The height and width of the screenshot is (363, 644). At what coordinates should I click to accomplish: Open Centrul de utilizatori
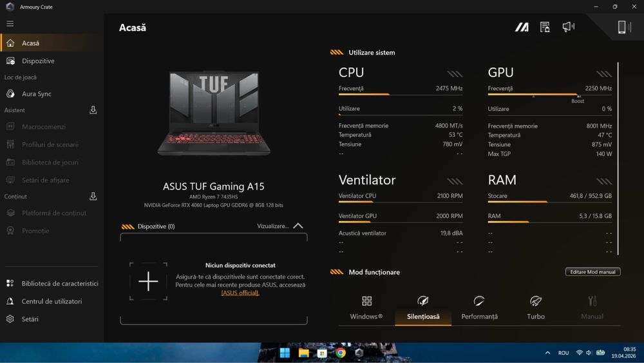click(x=52, y=301)
